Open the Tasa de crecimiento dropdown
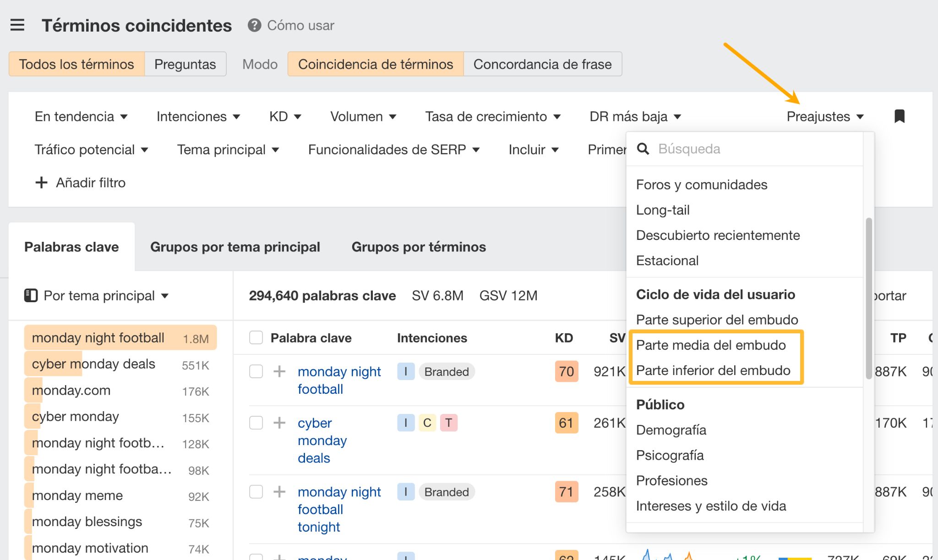The image size is (938, 560). (493, 117)
